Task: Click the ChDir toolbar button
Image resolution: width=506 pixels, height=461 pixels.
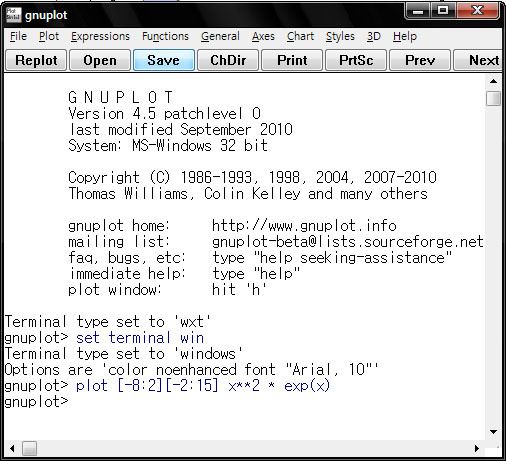Action: 228,60
